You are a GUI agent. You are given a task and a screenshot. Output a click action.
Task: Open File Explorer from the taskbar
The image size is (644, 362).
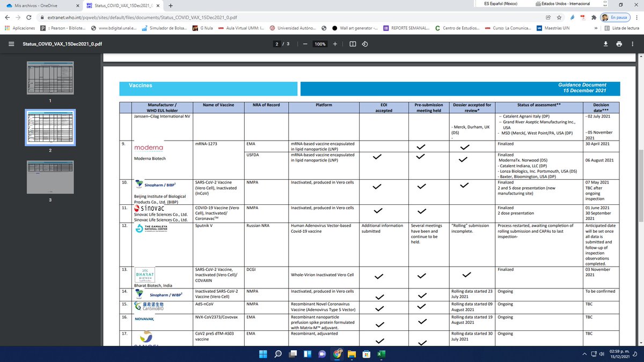(351, 354)
